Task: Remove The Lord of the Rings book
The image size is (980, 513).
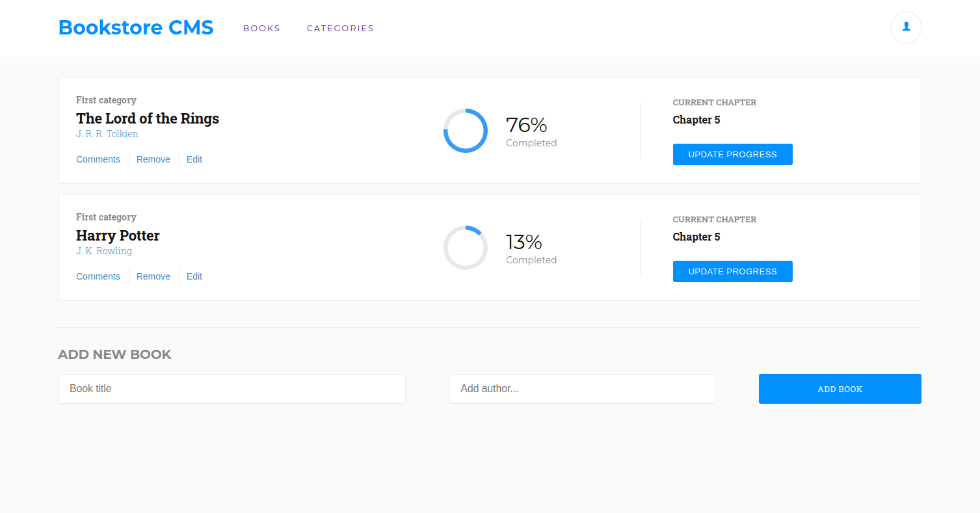Action: tap(153, 159)
